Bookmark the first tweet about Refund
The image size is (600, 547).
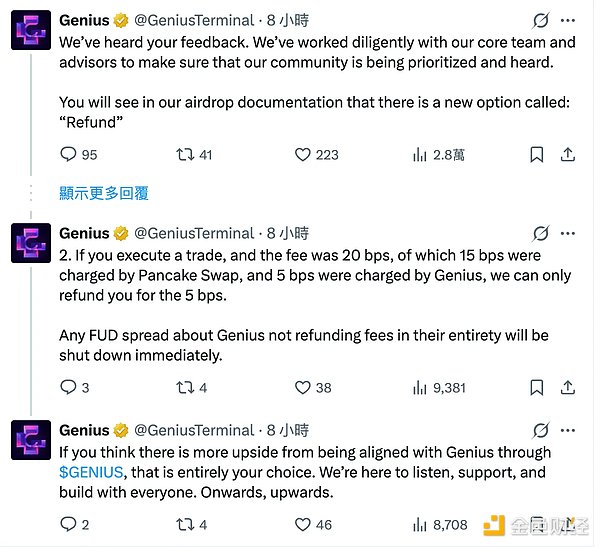[537, 155]
